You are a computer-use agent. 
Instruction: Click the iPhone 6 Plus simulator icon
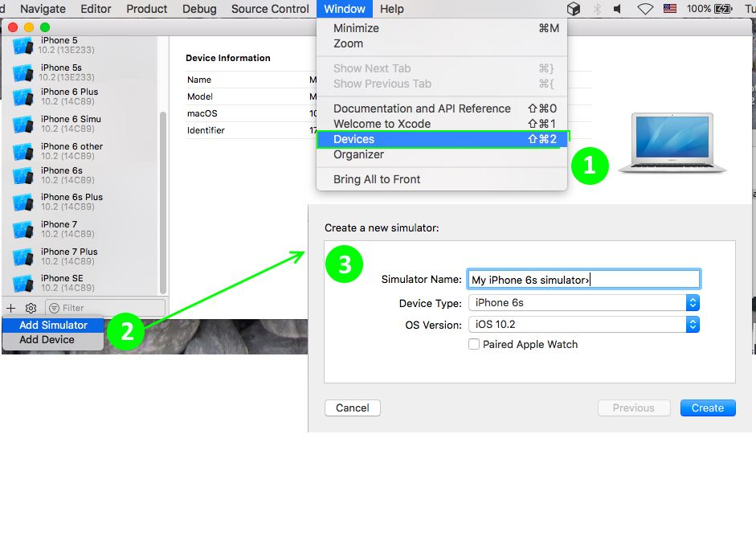tap(22, 97)
